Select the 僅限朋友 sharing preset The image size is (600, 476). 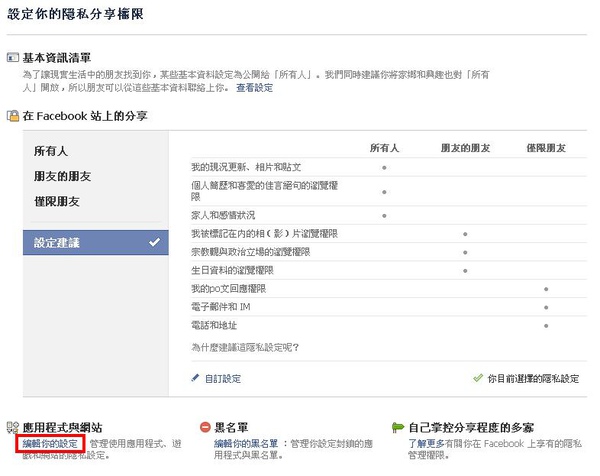click(x=57, y=201)
